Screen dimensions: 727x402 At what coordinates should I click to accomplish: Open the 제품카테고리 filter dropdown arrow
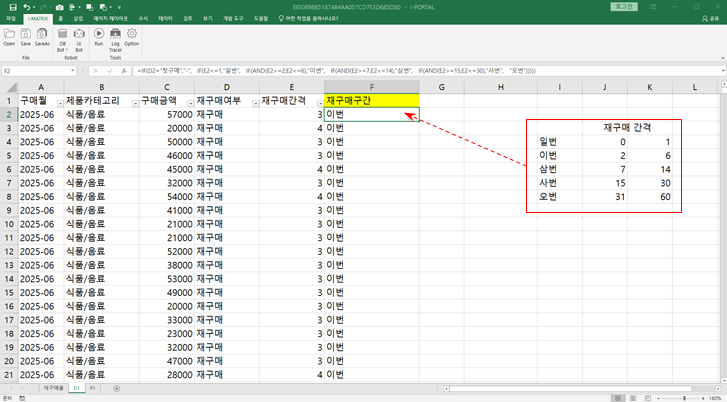tap(133, 103)
